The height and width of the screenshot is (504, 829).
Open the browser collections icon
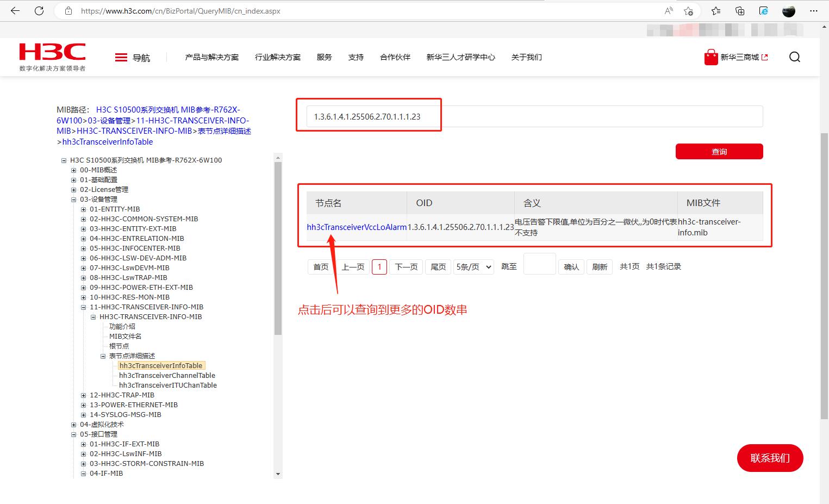[x=740, y=11]
